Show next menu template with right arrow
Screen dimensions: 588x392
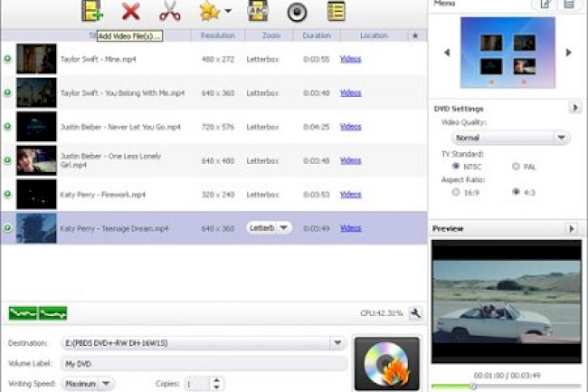(x=568, y=53)
